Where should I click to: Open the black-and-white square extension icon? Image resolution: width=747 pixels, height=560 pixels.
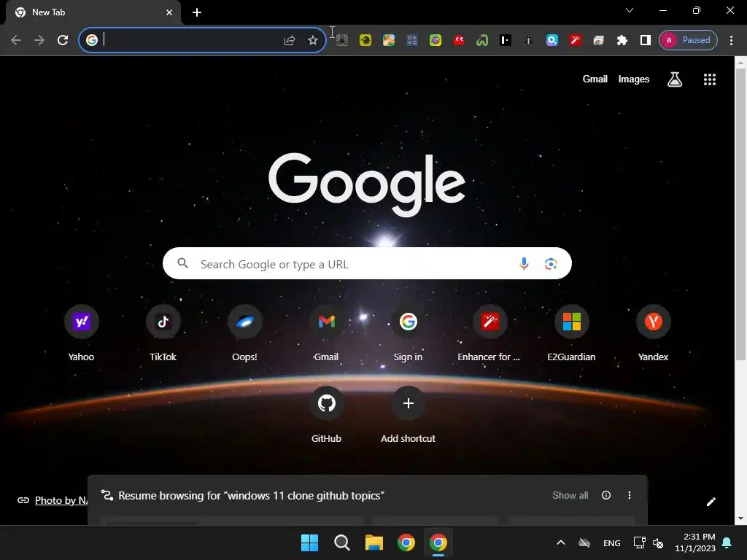506,41
